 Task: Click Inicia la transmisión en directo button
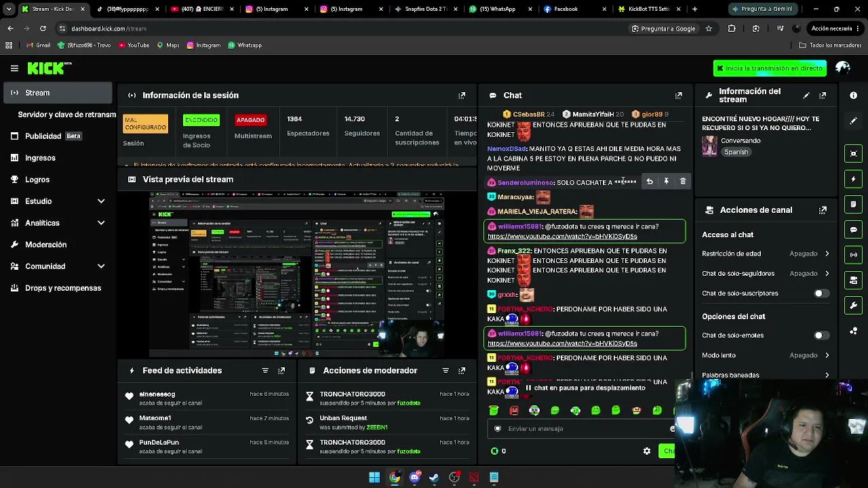click(x=770, y=68)
